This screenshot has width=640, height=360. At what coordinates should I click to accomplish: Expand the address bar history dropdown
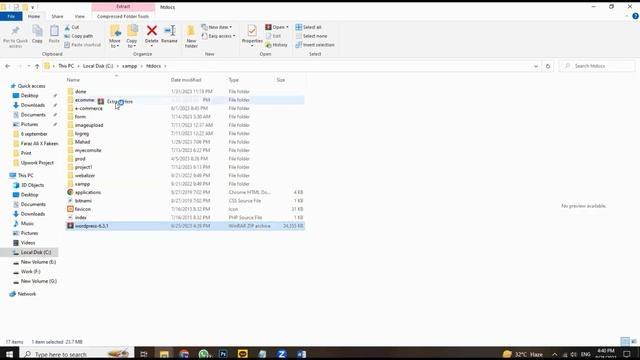536,66
